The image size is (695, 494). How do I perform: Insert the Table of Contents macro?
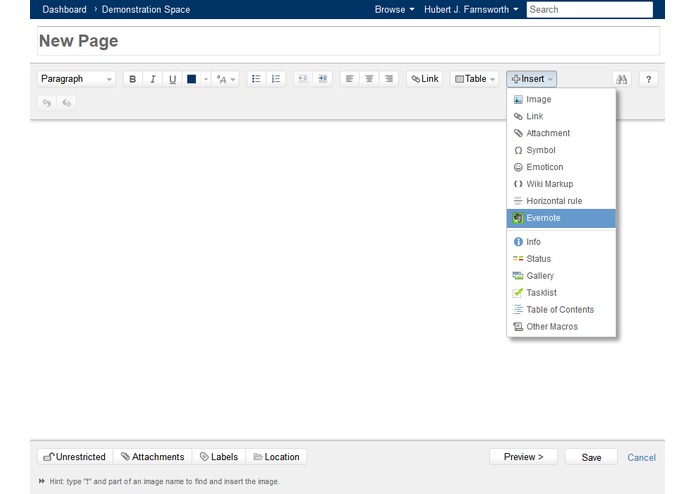point(561,310)
